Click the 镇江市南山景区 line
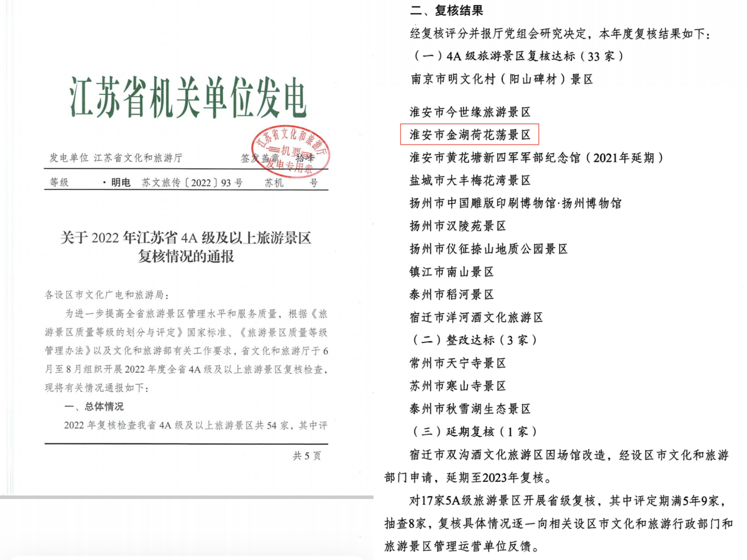 coord(452,272)
